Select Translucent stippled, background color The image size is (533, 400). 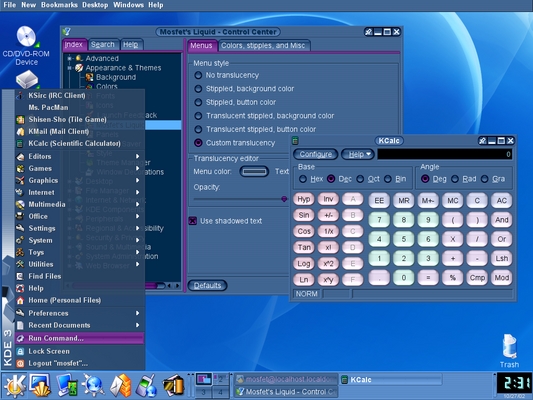tap(198, 116)
